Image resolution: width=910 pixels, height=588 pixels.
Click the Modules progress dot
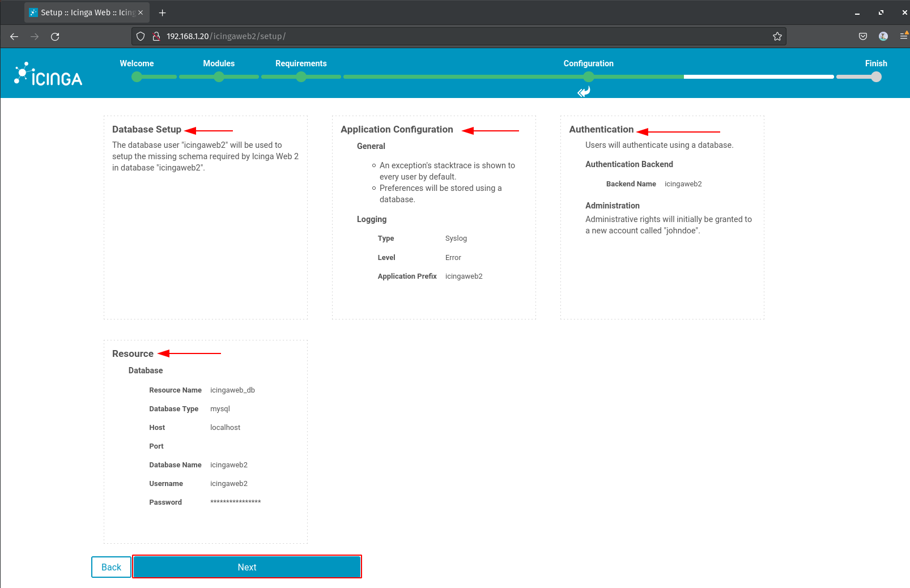219,77
